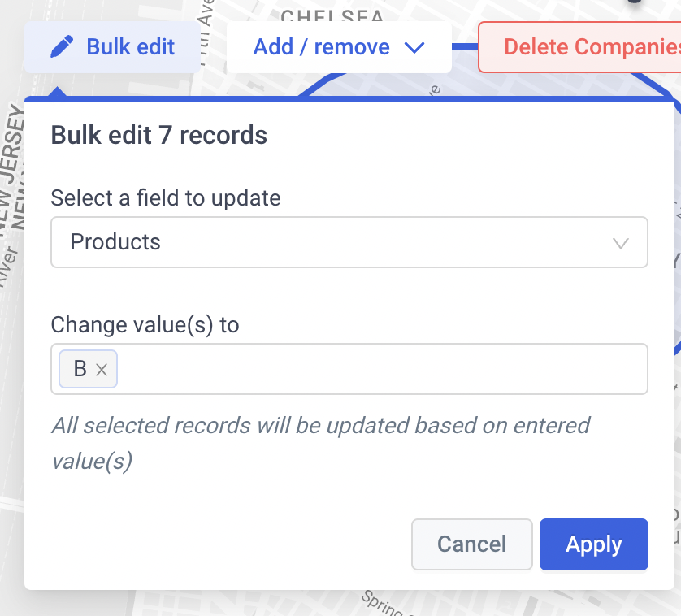This screenshot has width=681, height=616.
Task: Click the New Jersey map label
Action: (x=11, y=169)
